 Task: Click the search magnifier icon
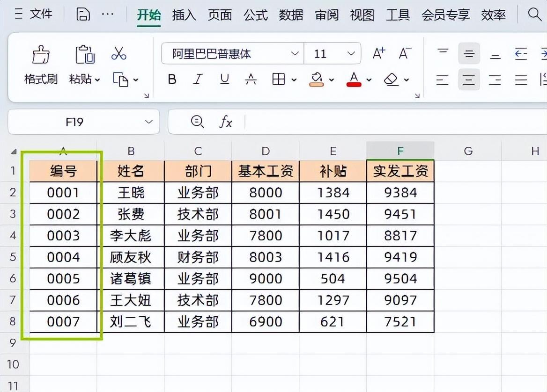pyautogui.click(x=534, y=15)
